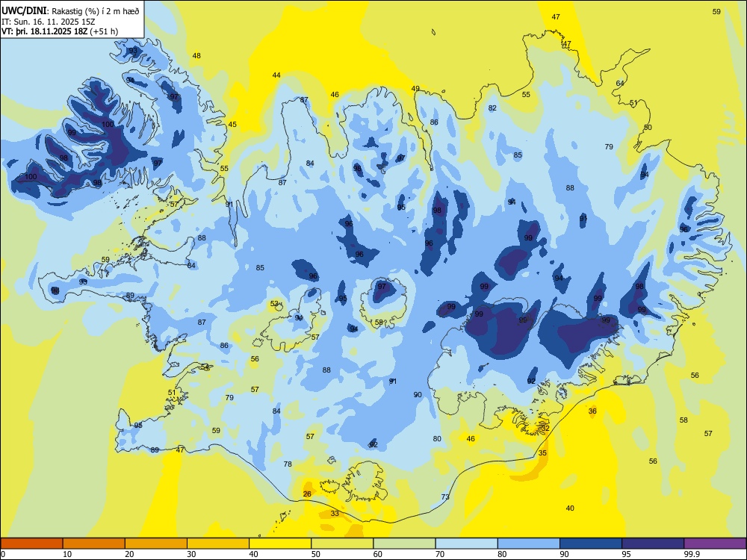Viewport: 747px width, 560px height.
Task: Click the orange 10–20 legend swatch
Action: 94,544
